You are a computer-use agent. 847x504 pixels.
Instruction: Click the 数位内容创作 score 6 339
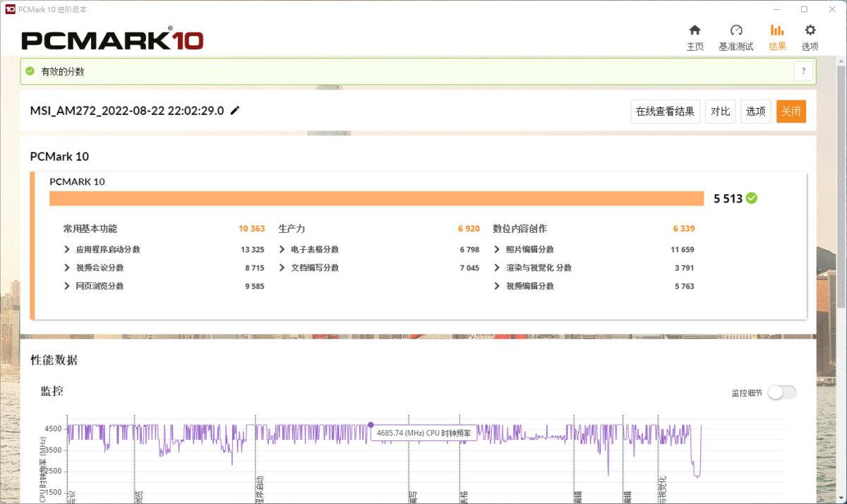(x=684, y=229)
